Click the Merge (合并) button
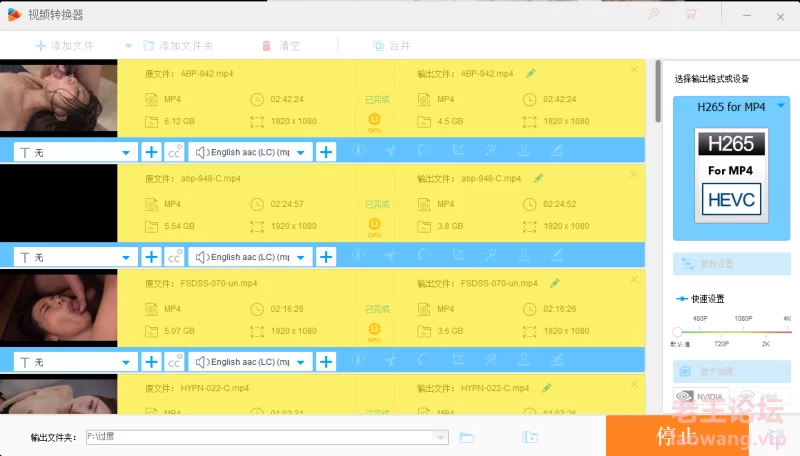This screenshot has width=800, height=456. (391, 46)
